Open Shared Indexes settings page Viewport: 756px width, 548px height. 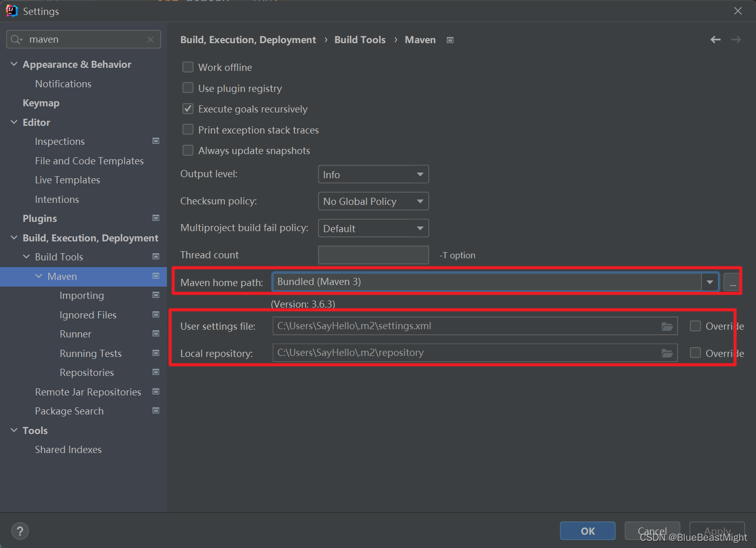pyautogui.click(x=68, y=449)
